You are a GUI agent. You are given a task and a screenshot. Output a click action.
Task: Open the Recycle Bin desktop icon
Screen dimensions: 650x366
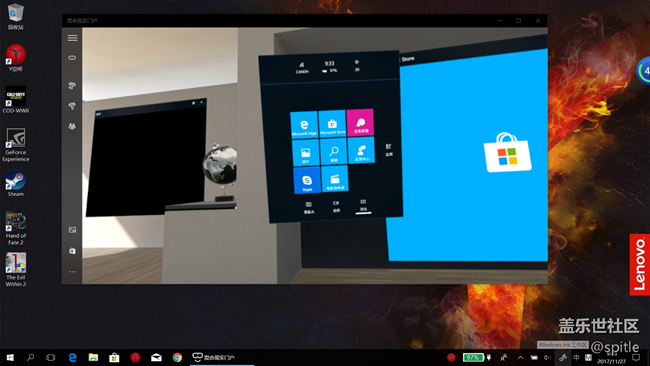[16, 17]
